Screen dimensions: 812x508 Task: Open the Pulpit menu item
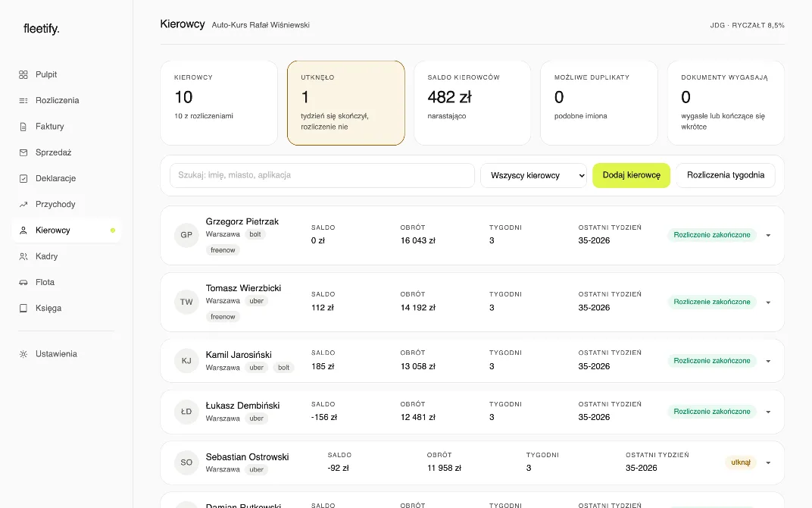(x=67, y=74)
